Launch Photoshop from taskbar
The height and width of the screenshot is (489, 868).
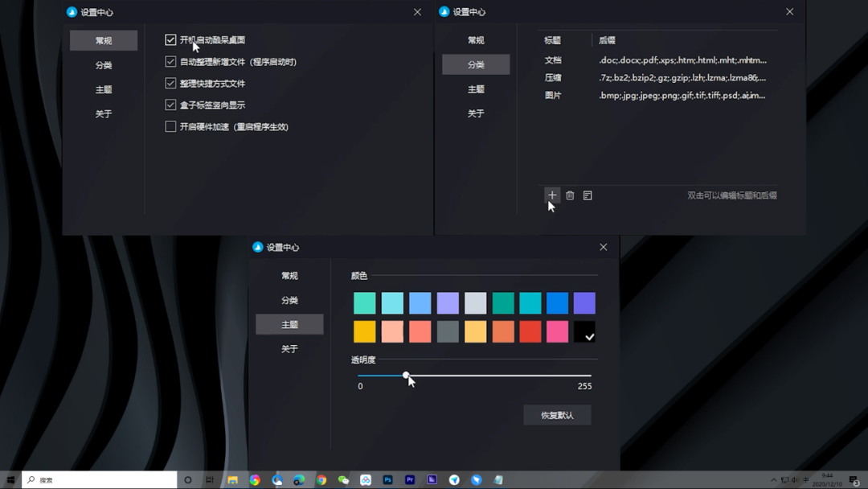tap(387, 479)
